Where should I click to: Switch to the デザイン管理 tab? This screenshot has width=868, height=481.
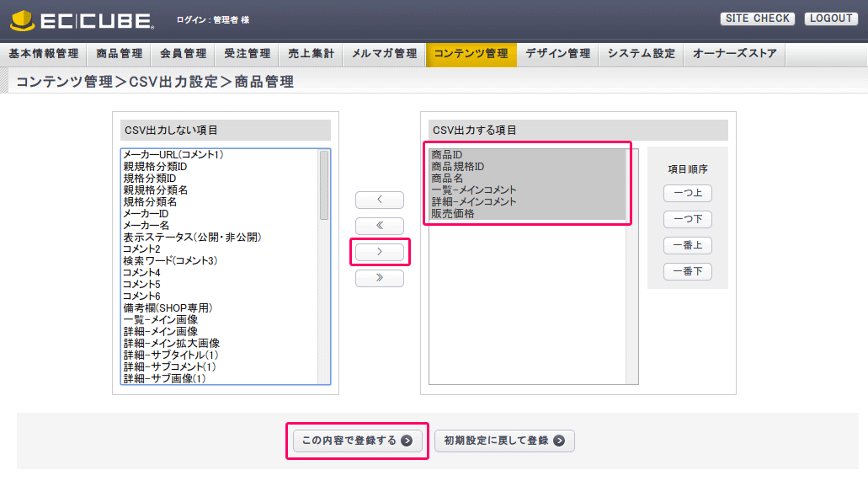[557, 54]
